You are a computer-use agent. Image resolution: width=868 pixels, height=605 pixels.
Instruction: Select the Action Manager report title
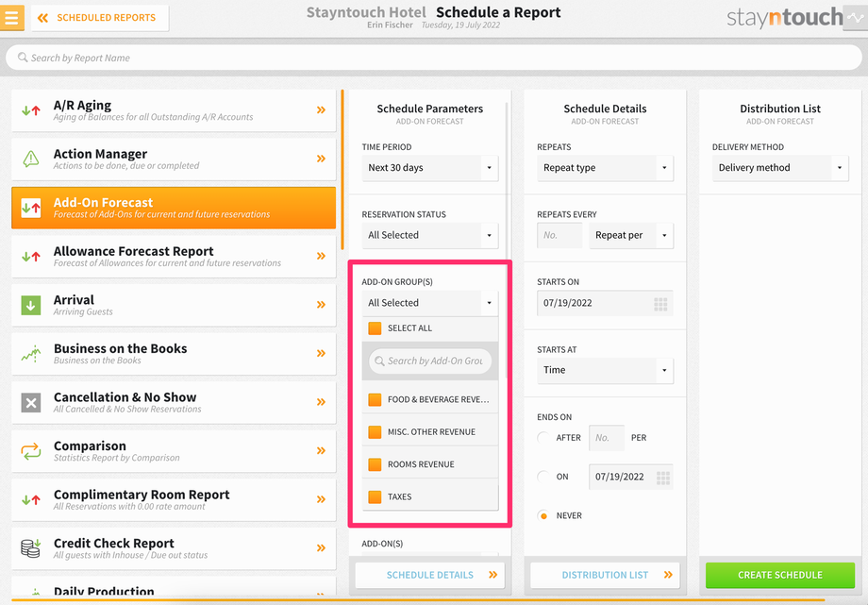click(x=100, y=154)
